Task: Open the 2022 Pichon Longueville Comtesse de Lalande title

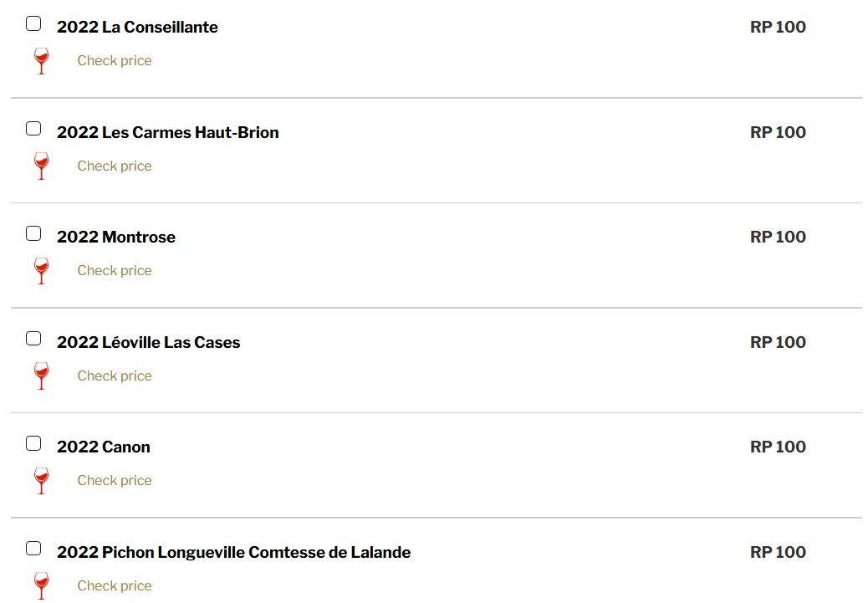Action: coord(233,552)
